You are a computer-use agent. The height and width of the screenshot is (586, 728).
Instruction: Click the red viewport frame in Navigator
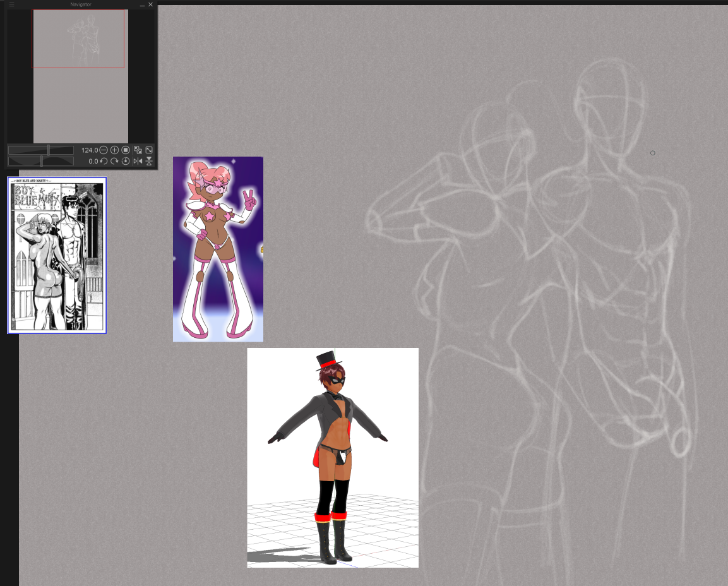pos(78,39)
